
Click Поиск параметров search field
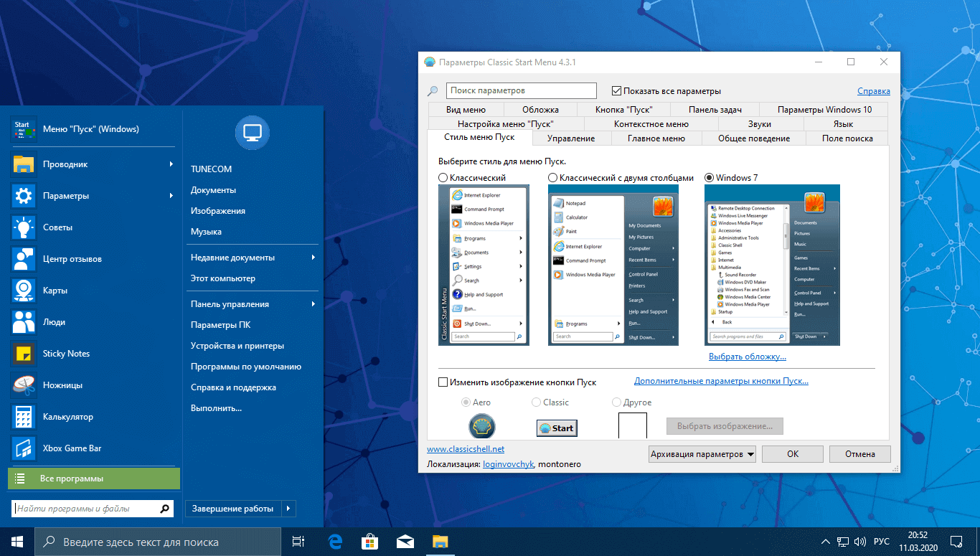tap(522, 91)
